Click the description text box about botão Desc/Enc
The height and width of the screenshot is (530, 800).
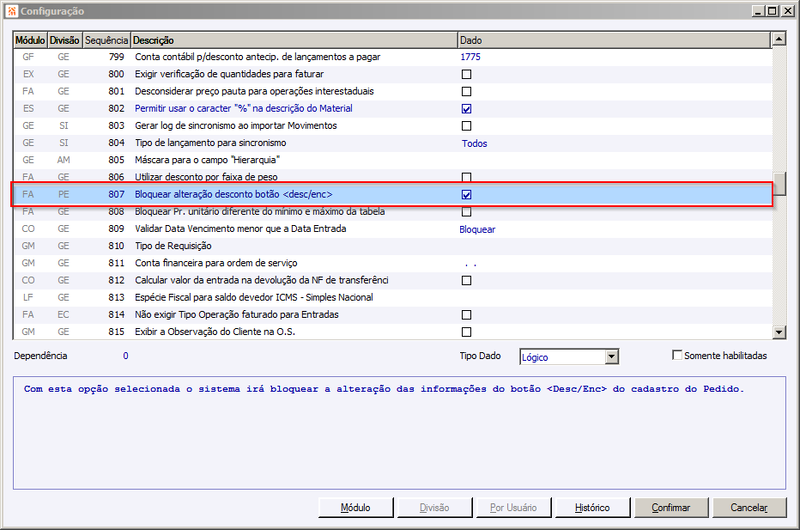pyautogui.click(x=399, y=433)
